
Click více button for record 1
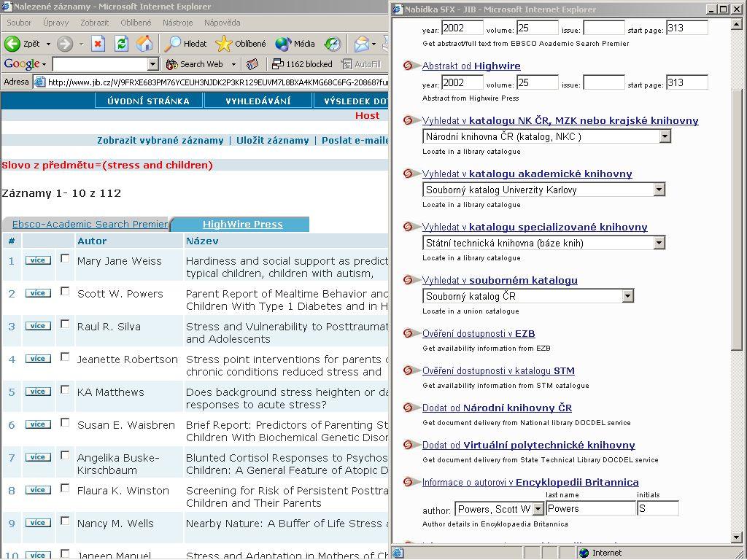(38, 260)
